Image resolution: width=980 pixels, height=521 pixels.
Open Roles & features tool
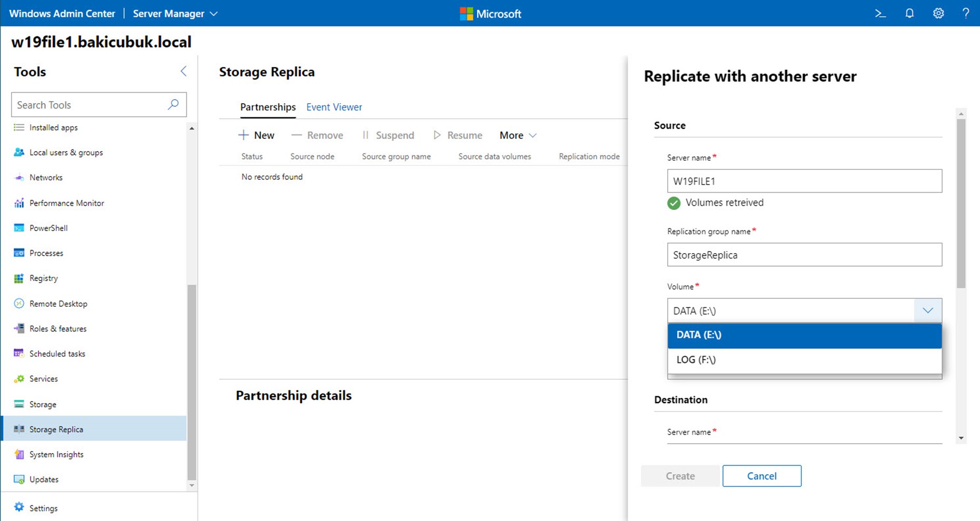[x=58, y=328]
